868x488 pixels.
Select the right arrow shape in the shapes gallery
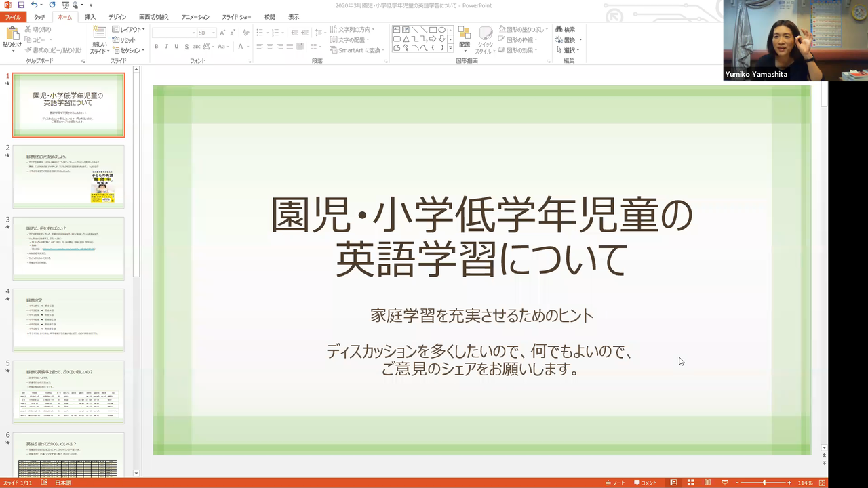point(433,39)
